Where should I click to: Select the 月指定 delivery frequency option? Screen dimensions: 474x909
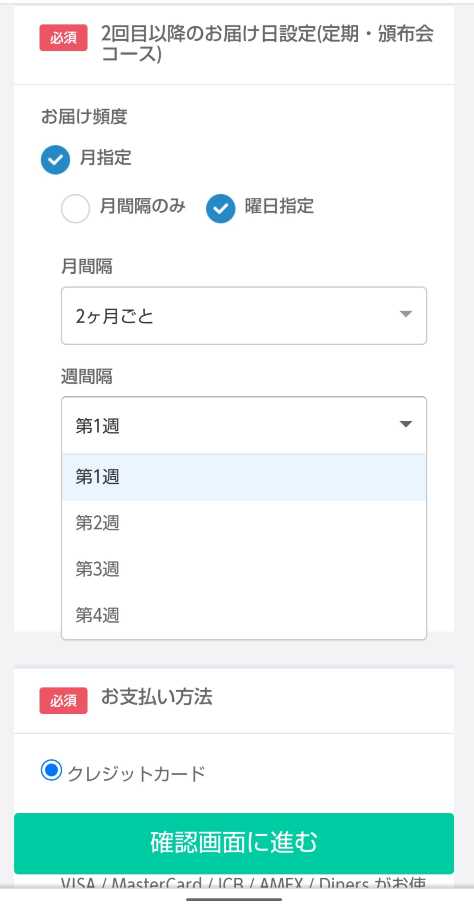coord(56,160)
